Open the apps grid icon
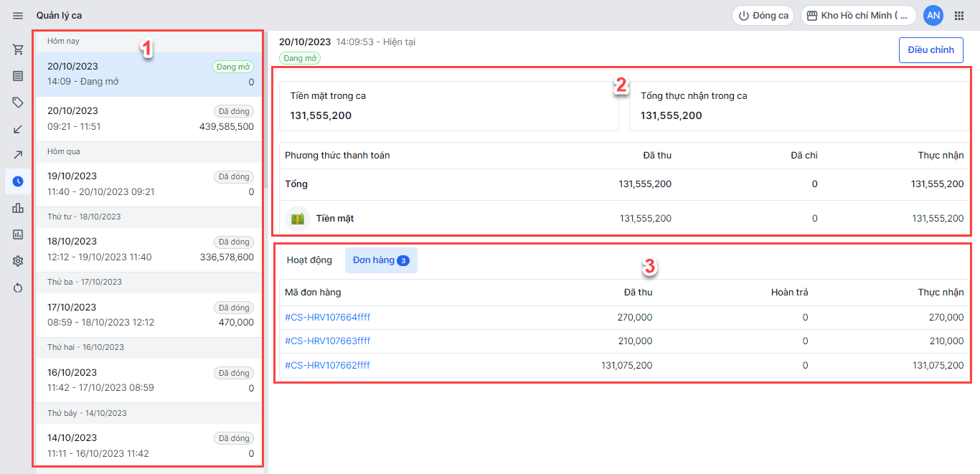980x474 pixels. point(959,15)
